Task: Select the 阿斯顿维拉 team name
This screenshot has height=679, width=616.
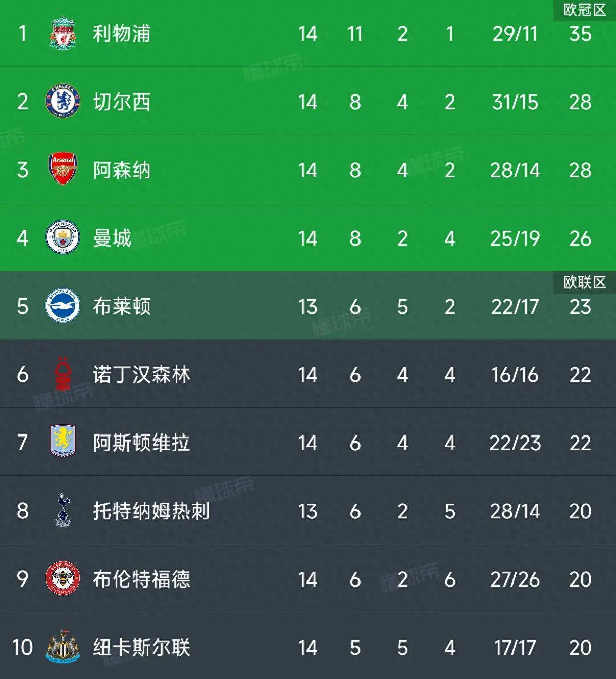Action: (141, 443)
